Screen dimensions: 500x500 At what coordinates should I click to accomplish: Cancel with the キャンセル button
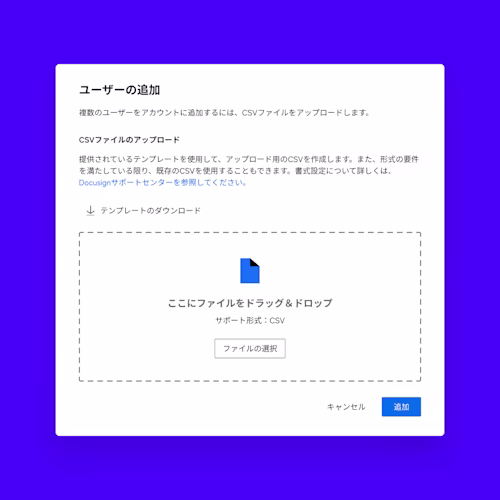tap(346, 407)
